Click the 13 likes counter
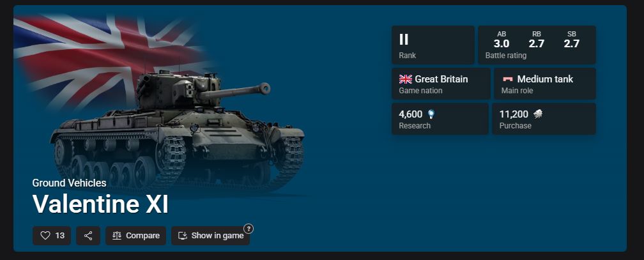Image resolution: width=644 pixels, height=260 pixels. [x=60, y=235]
